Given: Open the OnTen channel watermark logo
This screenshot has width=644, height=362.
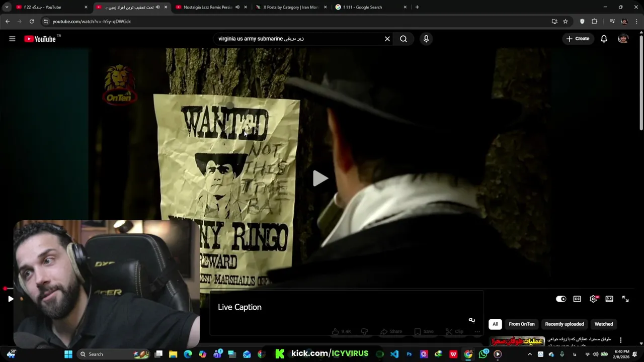Looking at the screenshot, I should [120, 84].
